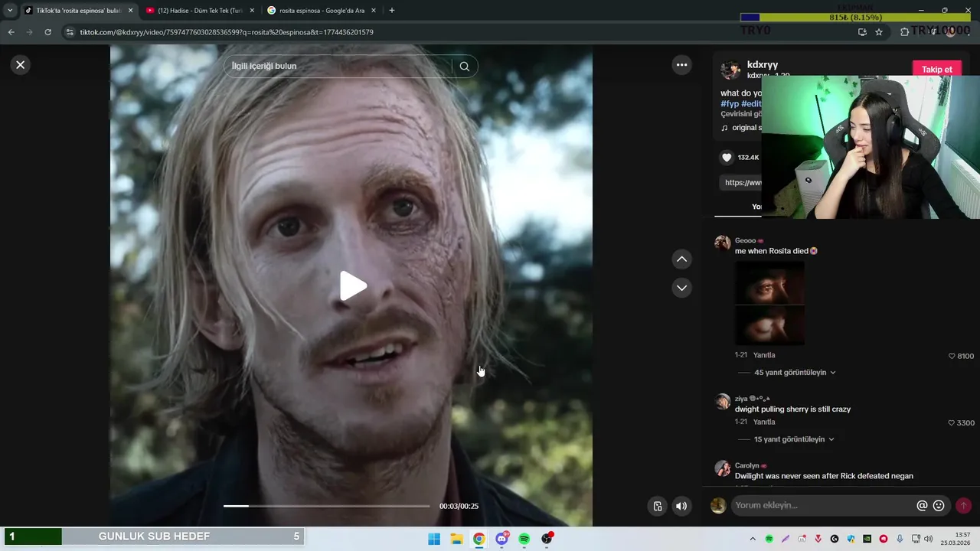The image size is (980, 551).
Task: Click the auto-scroll icon beside volume
Action: (x=657, y=506)
